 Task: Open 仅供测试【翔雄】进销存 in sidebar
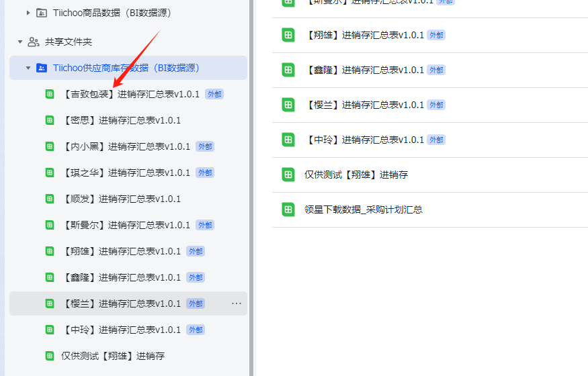coord(113,356)
